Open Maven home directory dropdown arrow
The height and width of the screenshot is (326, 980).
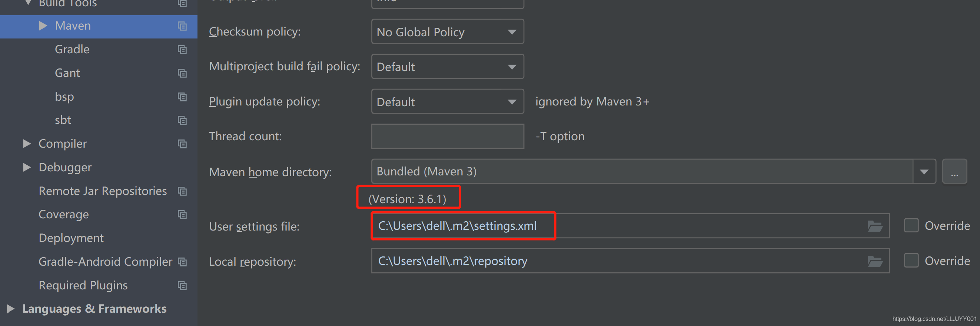(924, 172)
